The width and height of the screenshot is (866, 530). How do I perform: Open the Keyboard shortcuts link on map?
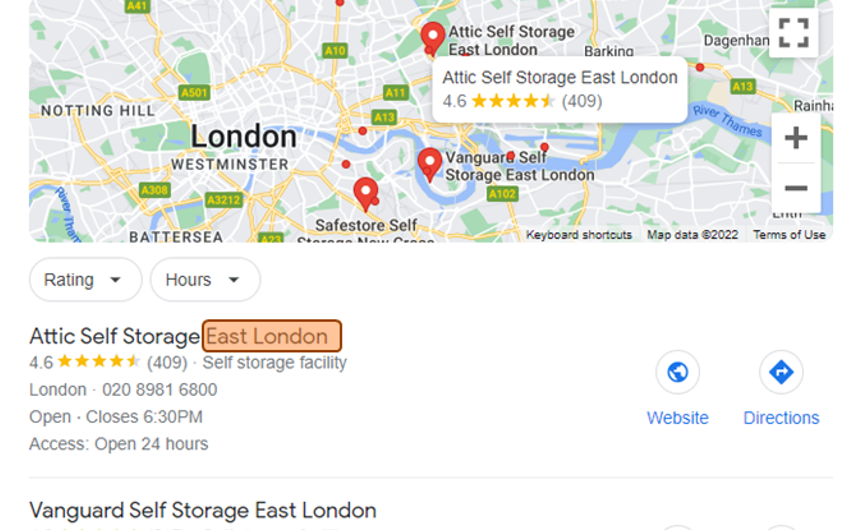(x=579, y=235)
